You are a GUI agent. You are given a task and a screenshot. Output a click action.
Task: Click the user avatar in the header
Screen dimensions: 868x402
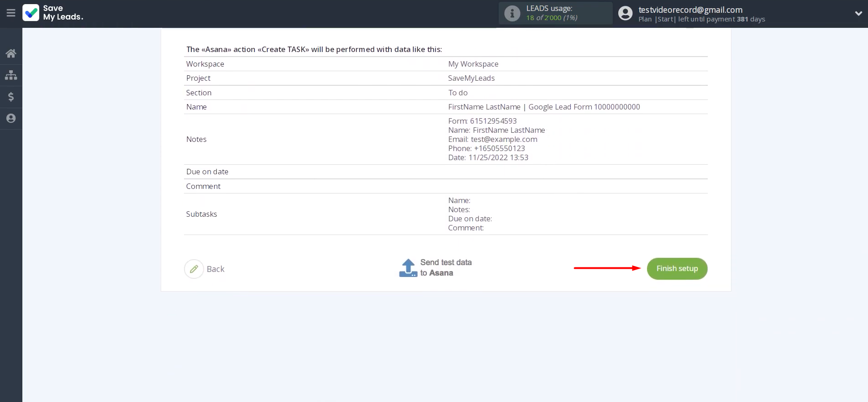[x=625, y=13]
